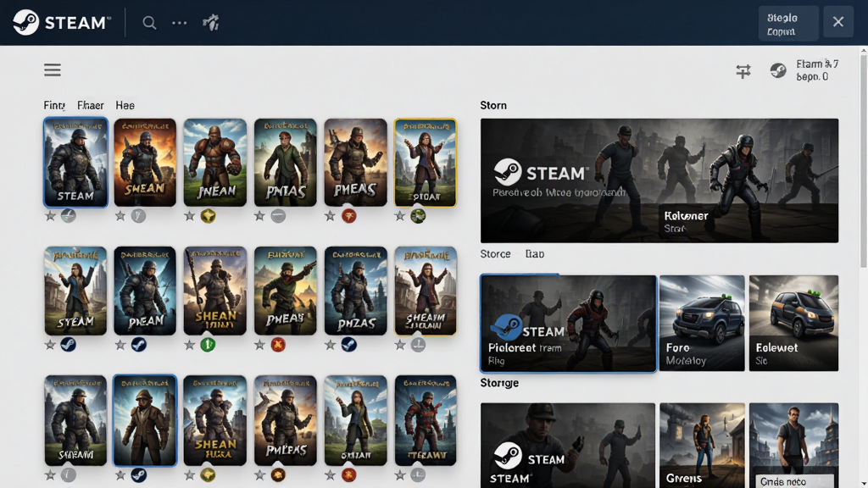
Task: Star the JNEAN card
Action: [x=190, y=216]
